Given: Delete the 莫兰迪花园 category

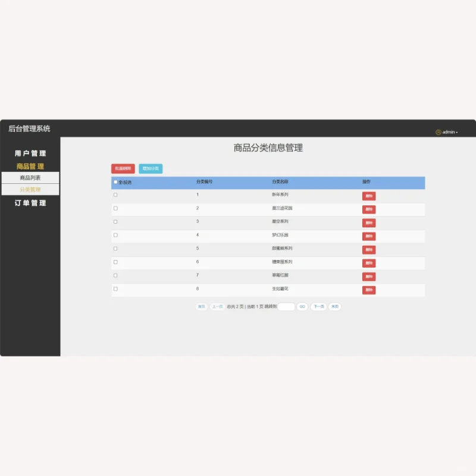Looking at the screenshot, I should (369, 209).
